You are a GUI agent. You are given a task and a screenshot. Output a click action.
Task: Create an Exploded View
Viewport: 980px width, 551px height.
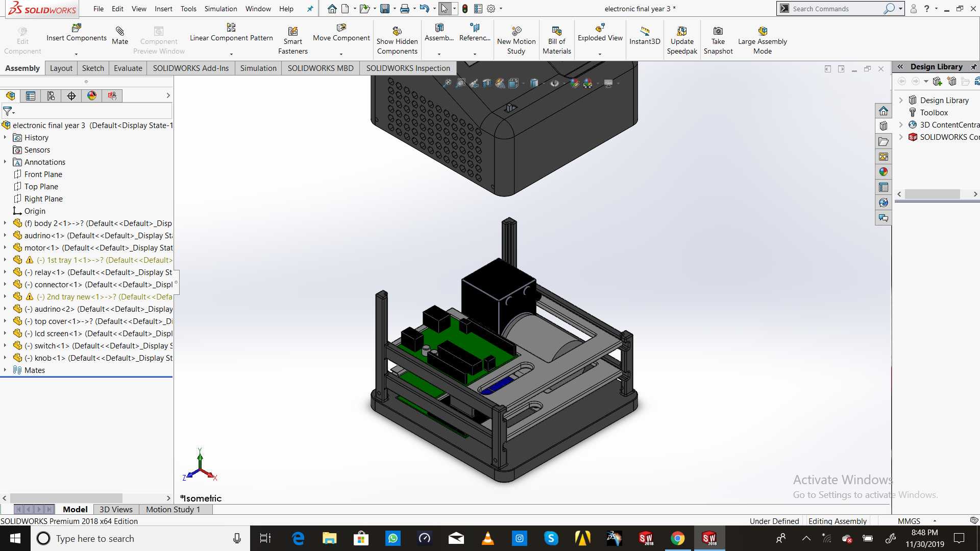[600, 33]
